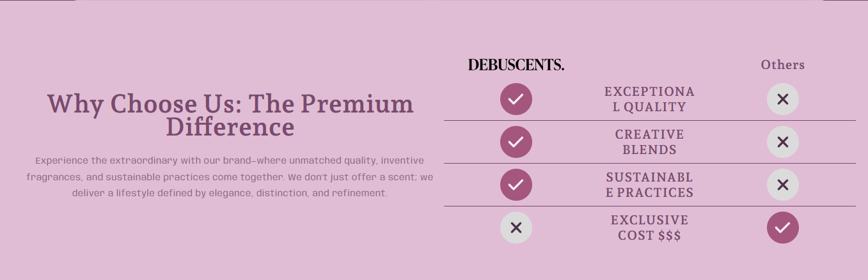Click Others cross icon for Exceptional Quality
868x280 pixels.
(x=782, y=99)
